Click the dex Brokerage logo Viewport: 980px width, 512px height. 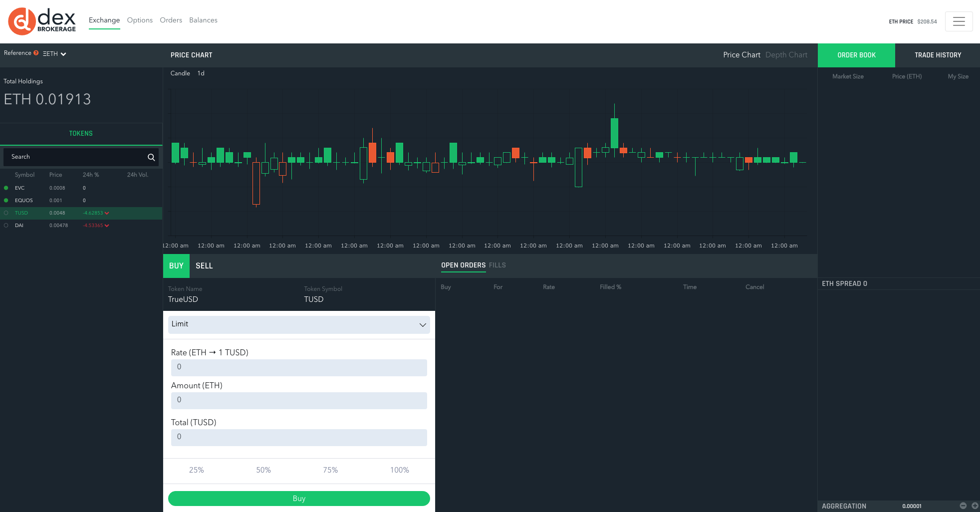pyautogui.click(x=42, y=21)
